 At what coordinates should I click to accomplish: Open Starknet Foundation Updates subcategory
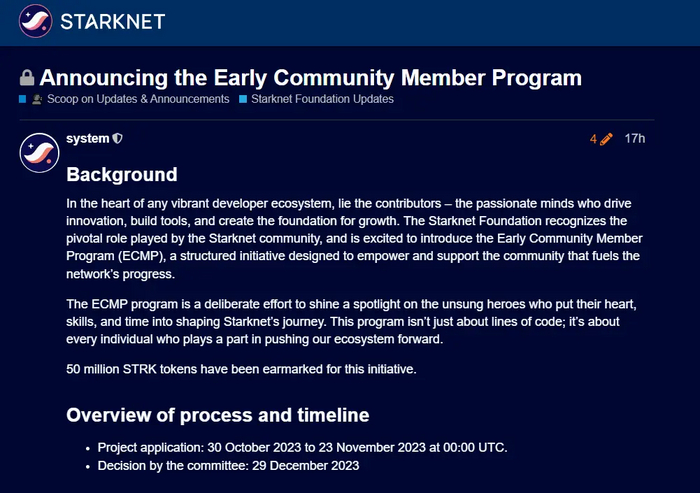point(323,99)
